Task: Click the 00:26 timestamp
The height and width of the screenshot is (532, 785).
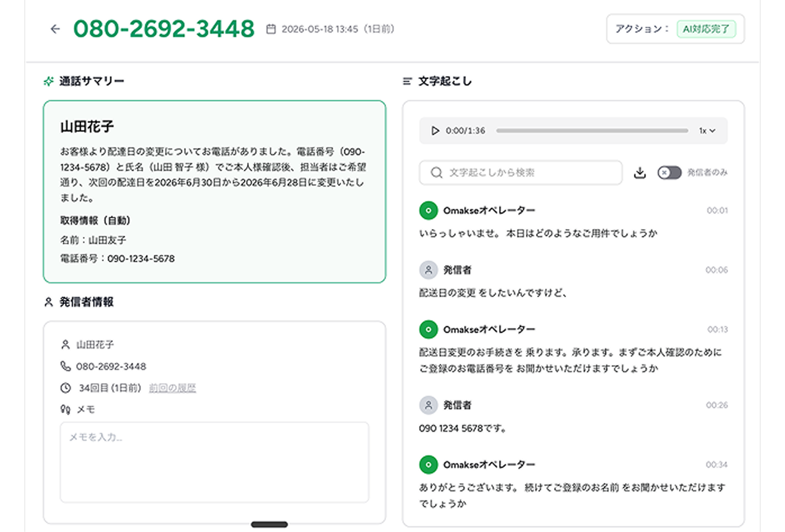Action: point(717,405)
